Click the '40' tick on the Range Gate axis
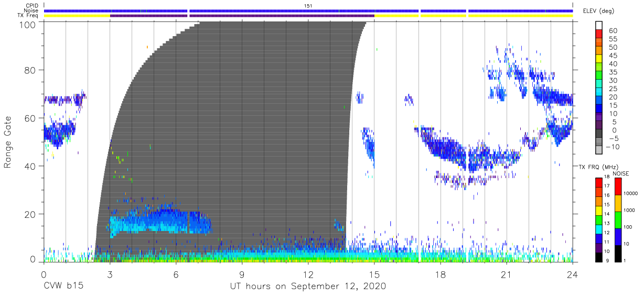 (x=30, y=166)
